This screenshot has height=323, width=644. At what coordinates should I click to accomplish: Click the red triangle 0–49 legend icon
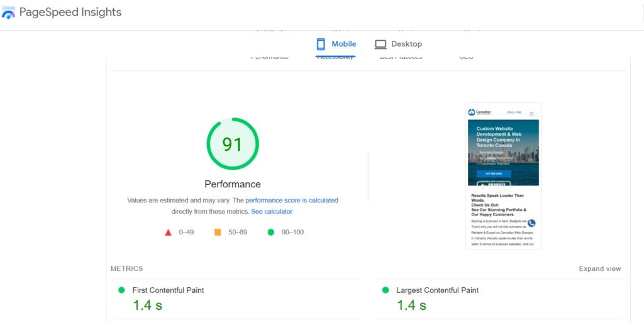168,233
